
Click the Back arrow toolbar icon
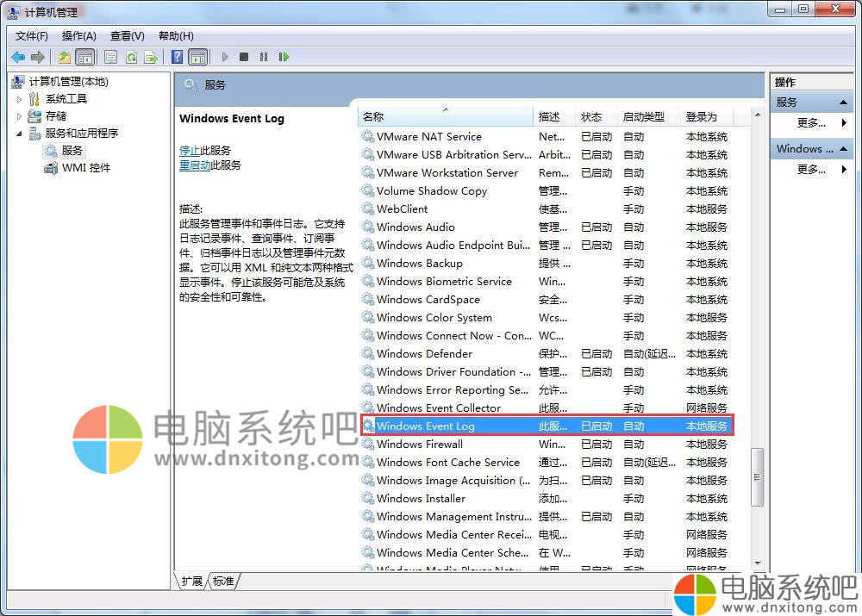18,57
